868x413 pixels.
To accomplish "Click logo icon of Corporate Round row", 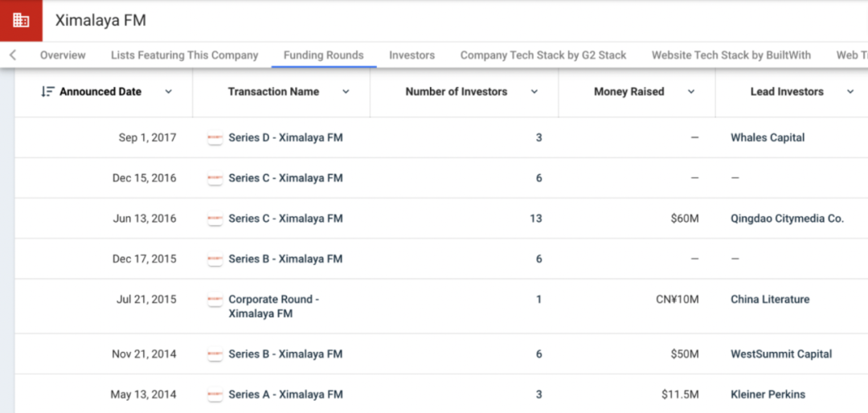I will 215,300.
